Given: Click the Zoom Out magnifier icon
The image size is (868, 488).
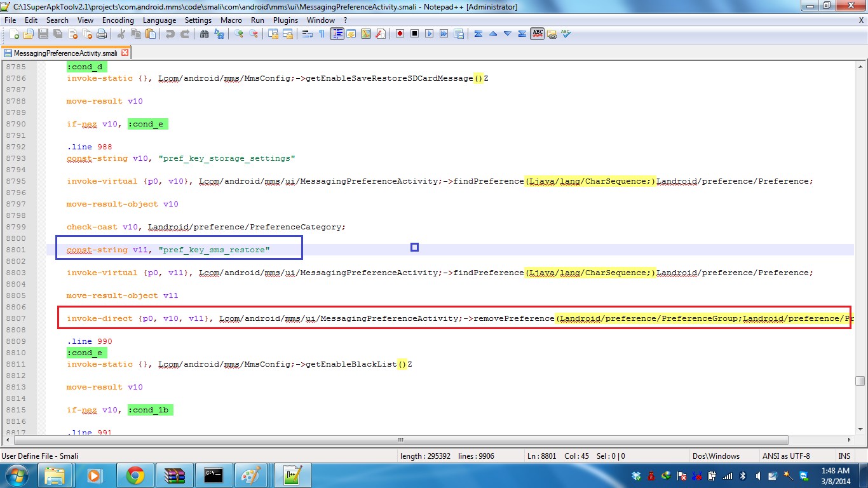Looking at the screenshot, I should coord(253,34).
